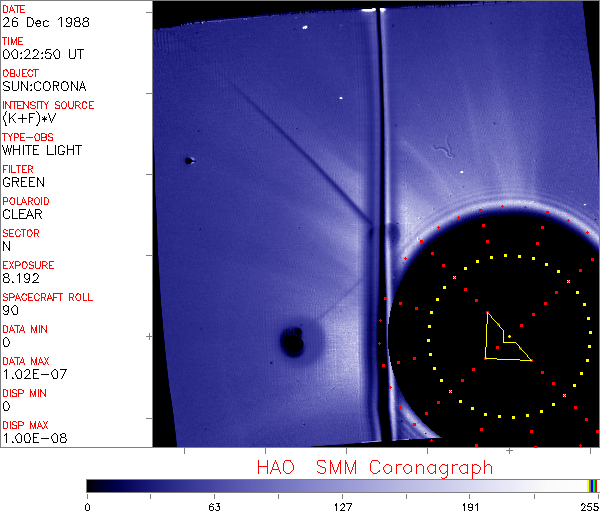
Task: Select the WHITE LIGHT observation type
Action: click(x=42, y=151)
